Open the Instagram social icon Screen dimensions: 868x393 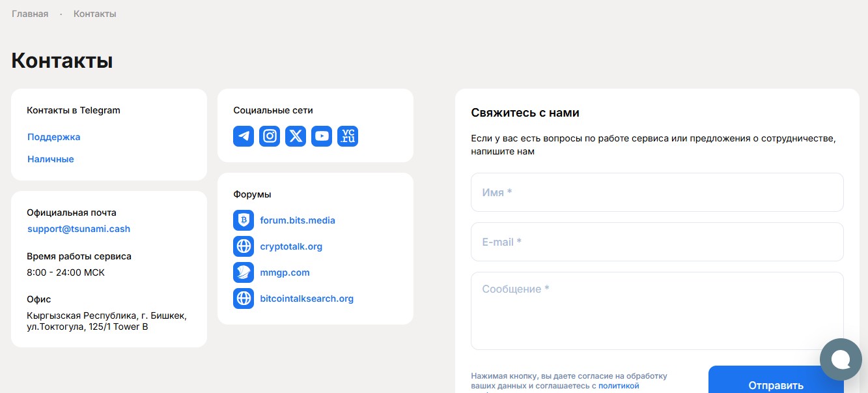(x=270, y=136)
